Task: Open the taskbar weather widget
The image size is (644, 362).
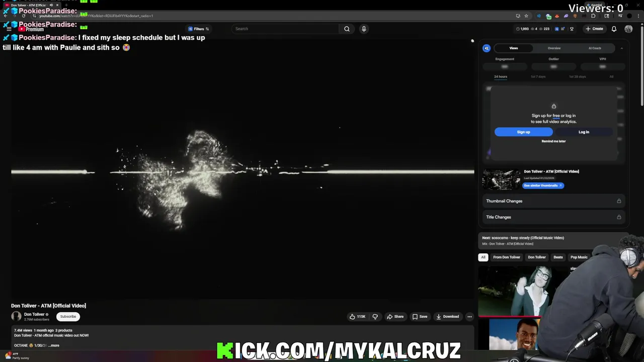Action: click(18, 355)
